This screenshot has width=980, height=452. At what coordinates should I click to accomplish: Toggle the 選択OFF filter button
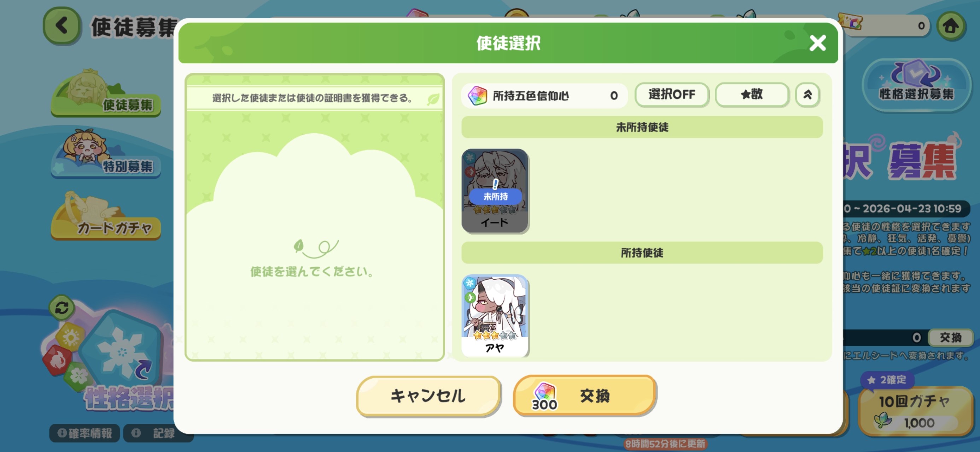[x=672, y=94]
